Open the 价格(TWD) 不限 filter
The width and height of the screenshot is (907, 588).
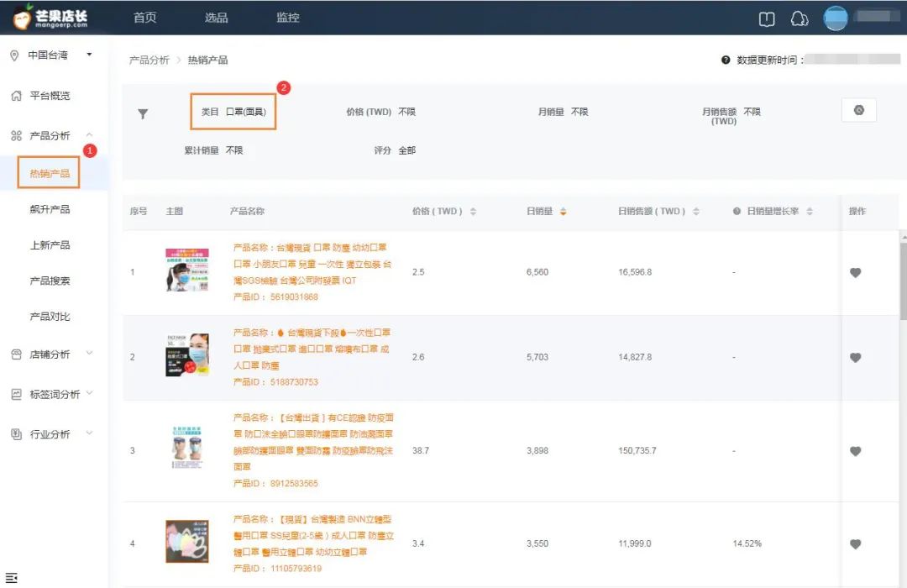[x=380, y=112]
